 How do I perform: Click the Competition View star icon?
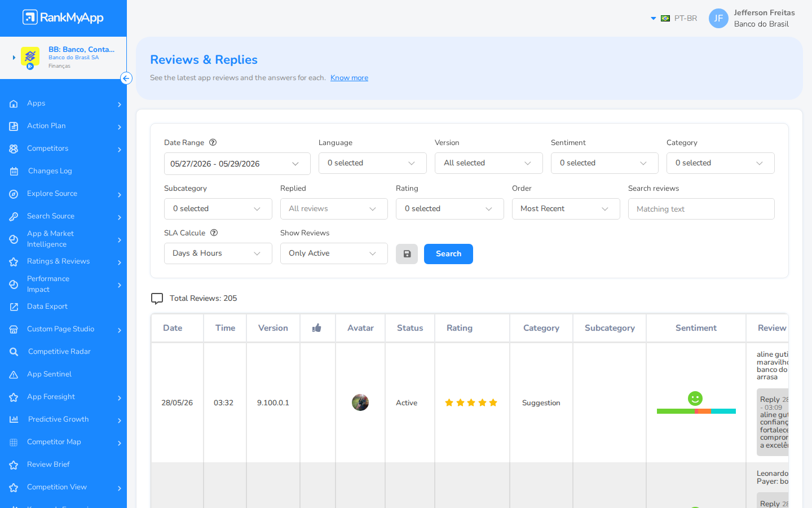pos(14,488)
